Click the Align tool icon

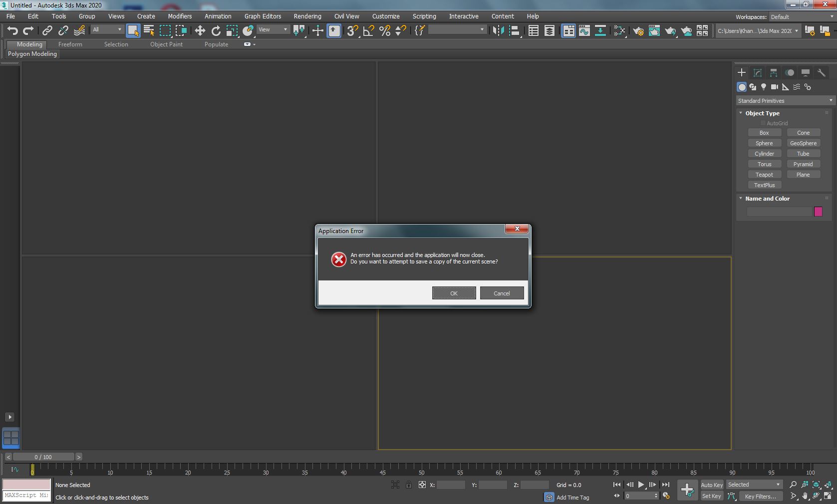[514, 30]
